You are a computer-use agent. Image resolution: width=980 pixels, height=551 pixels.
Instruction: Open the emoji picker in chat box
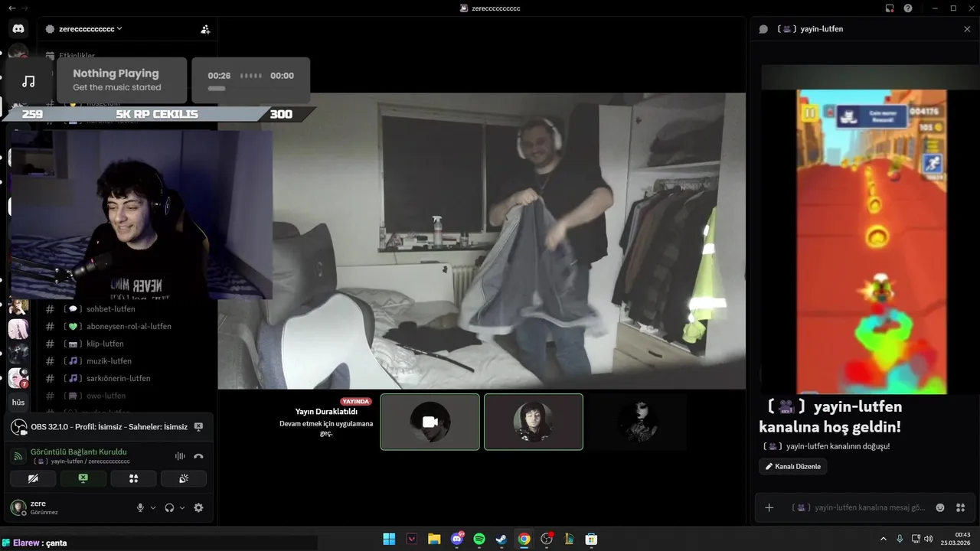coord(940,507)
